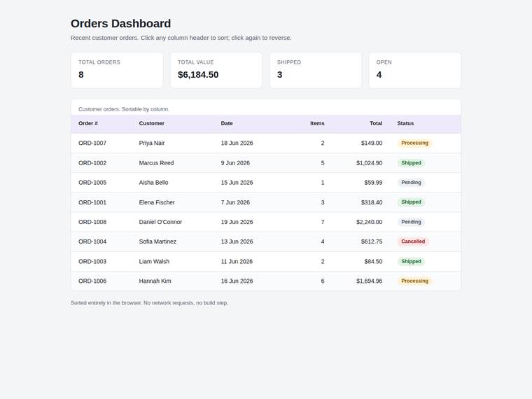This screenshot has height=399, width=532.
Task: Click items count 5 for ORD-1002
Action: 323,163
